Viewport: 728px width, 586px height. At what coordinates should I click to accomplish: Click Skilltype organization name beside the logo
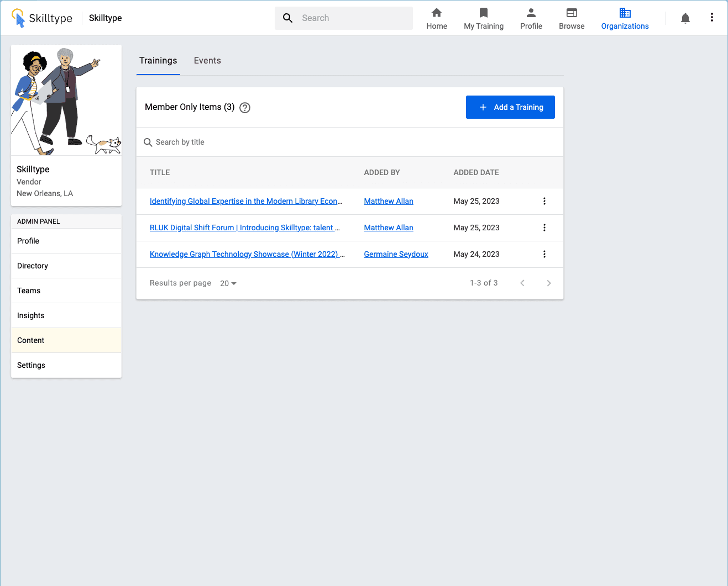coord(106,18)
